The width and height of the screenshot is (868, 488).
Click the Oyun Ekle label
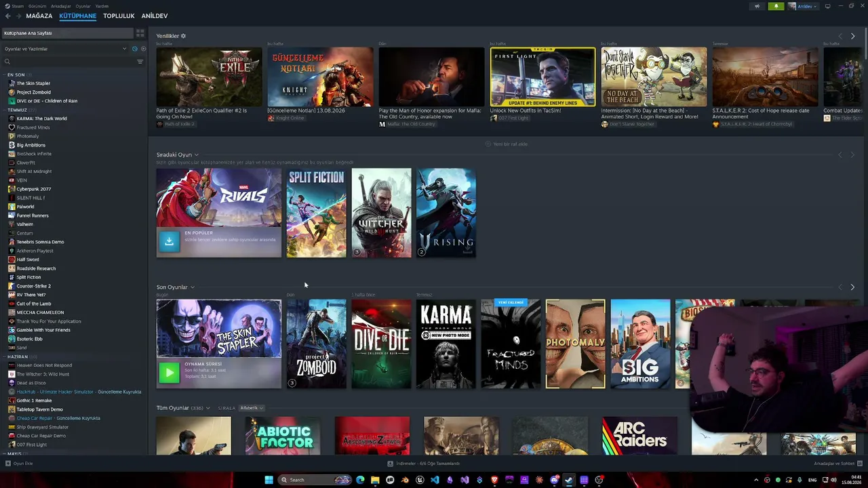click(23, 464)
